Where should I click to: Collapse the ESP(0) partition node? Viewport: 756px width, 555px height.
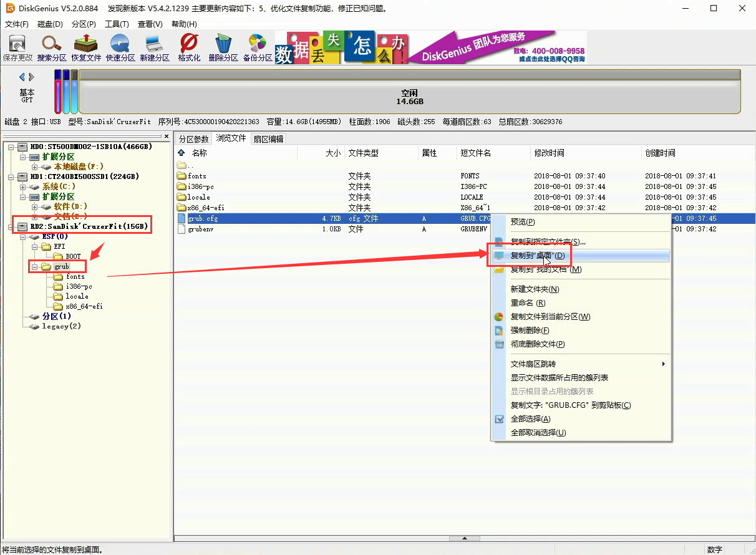23,237
